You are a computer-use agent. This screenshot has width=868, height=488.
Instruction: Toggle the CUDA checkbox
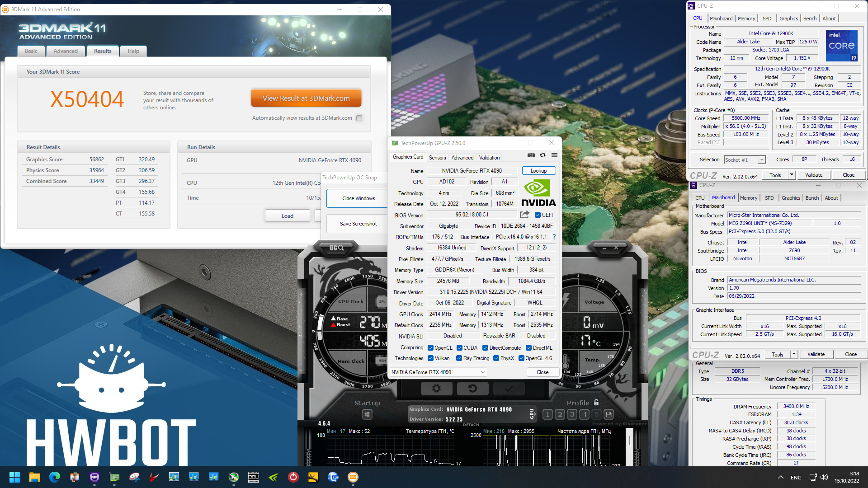[459, 347]
